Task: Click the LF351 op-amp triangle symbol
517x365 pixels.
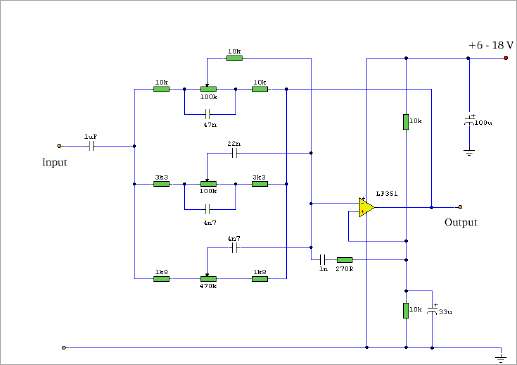Action: 366,207
